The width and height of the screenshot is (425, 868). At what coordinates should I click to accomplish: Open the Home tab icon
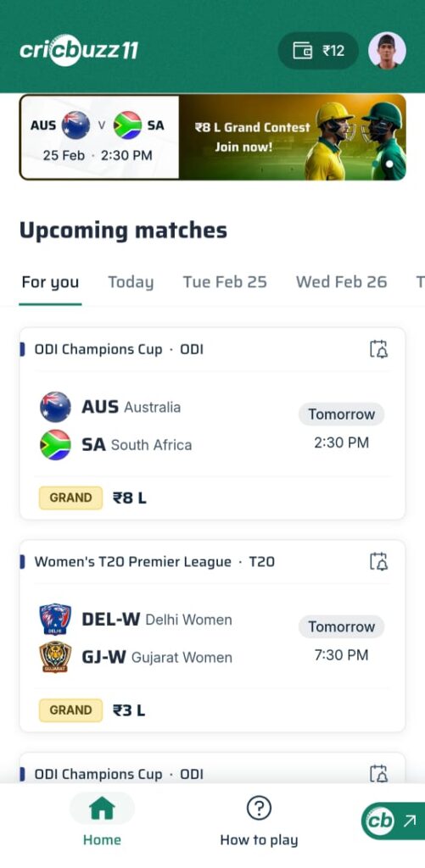click(102, 809)
